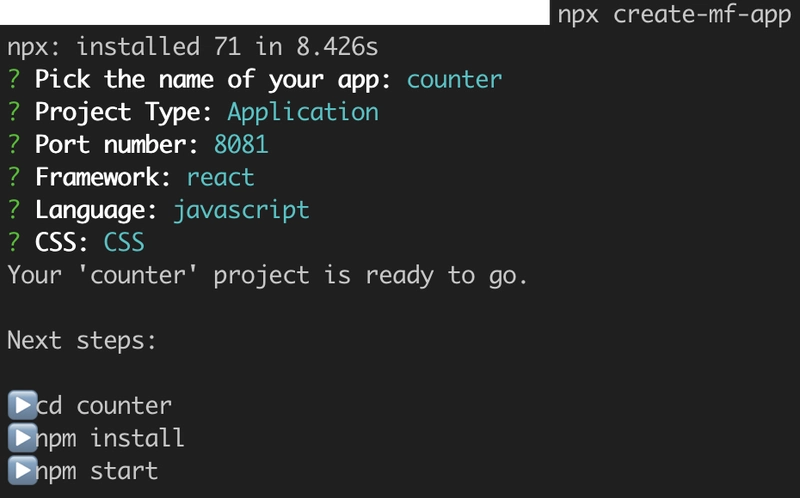
Task: Click the 'npm start' command text
Action: click(97, 471)
